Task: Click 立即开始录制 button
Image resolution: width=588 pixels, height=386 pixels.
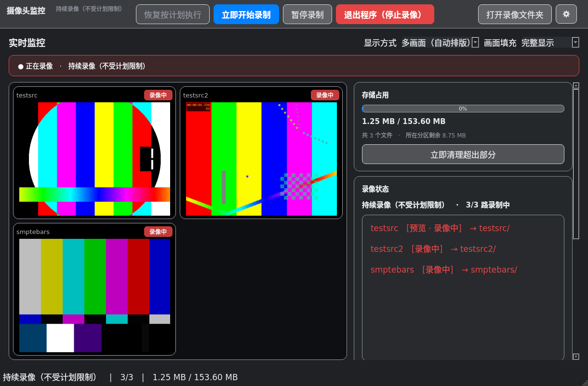Action: tap(246, 14)
